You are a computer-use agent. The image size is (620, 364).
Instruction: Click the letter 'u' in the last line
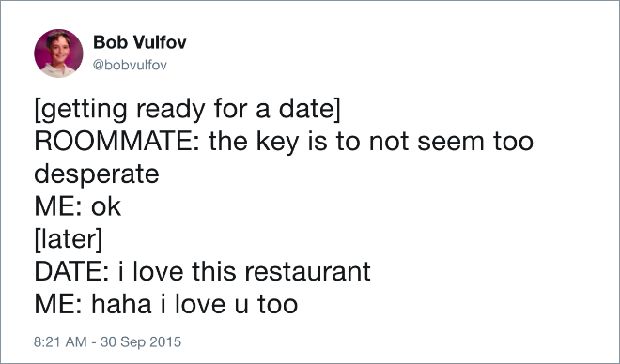click(241, 306)
